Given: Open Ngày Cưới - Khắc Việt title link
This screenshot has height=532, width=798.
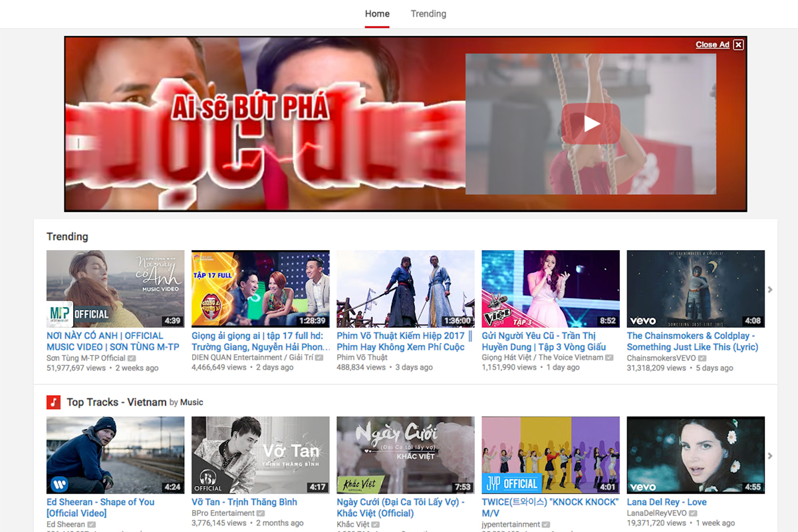Looking at the screenshot, I should point(400,507).
